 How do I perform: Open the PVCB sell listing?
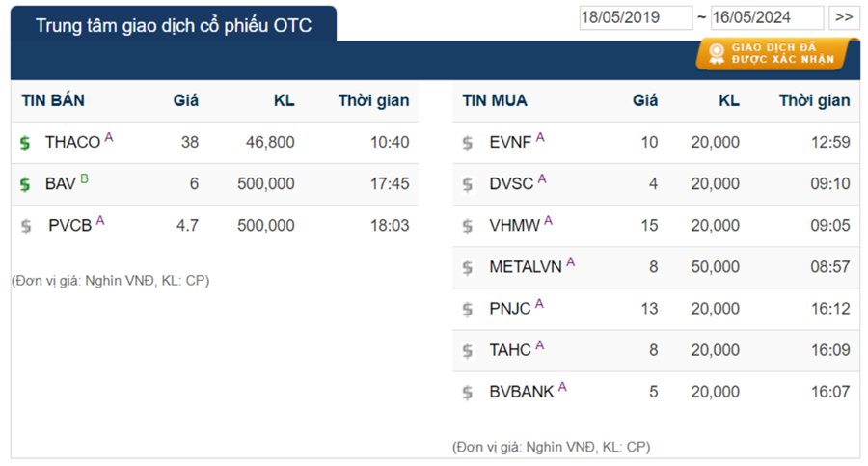coord(70,226)
